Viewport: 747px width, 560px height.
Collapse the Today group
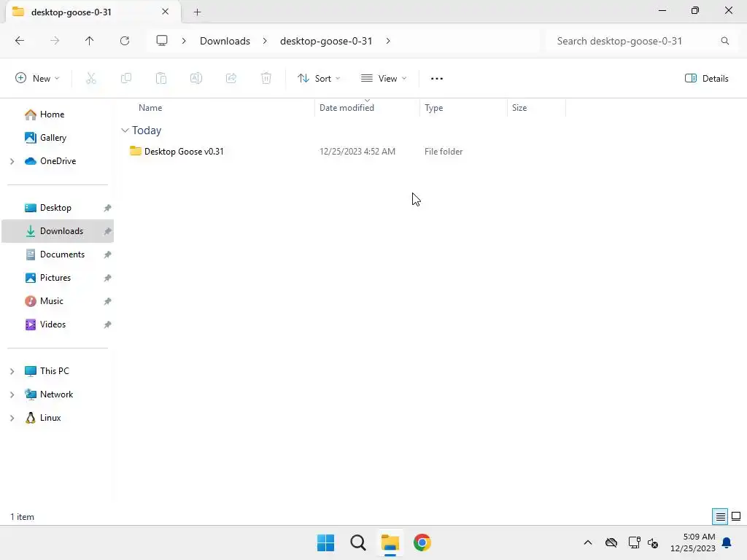125,130
